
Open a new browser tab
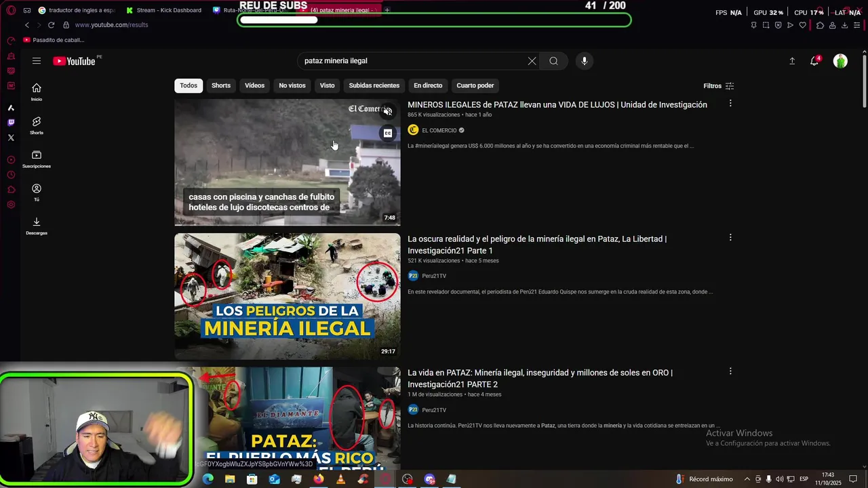[387, 10]
